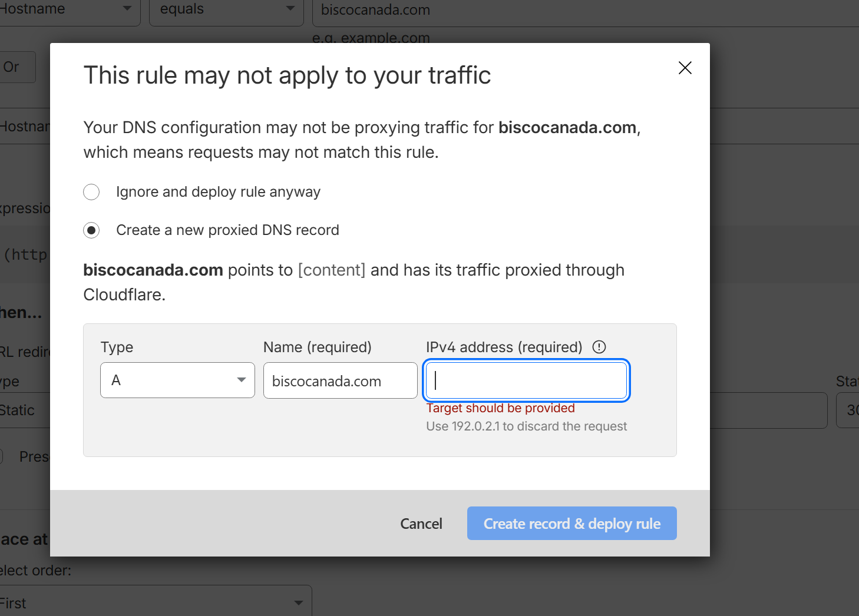Click the status code field at right

pos(848,410)
